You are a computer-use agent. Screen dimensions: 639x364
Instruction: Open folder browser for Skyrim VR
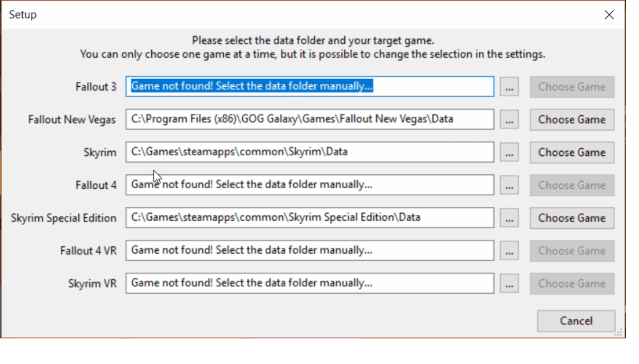coord(509,283)
